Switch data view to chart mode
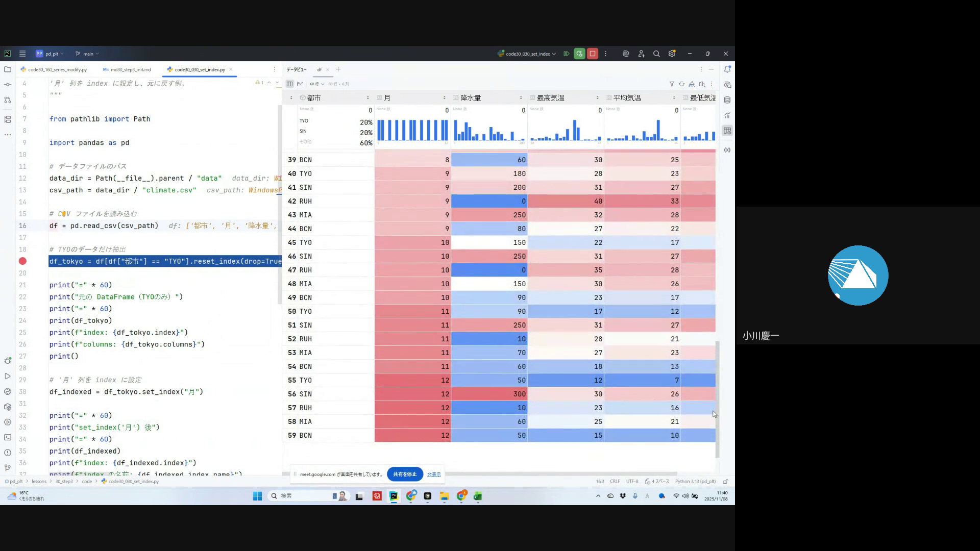Viewport: 980px width, 551px height. tap(300, 84)
